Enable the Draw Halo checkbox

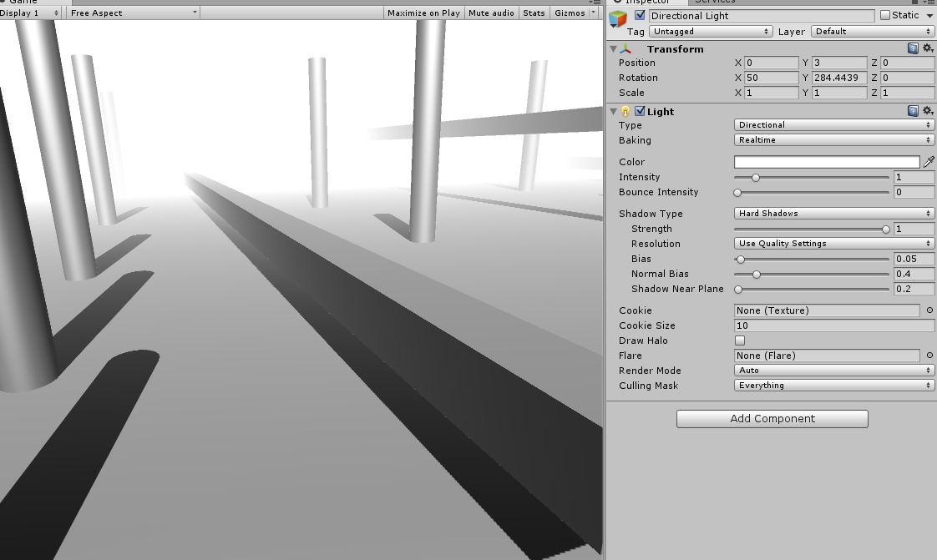[x=740, y=341]
